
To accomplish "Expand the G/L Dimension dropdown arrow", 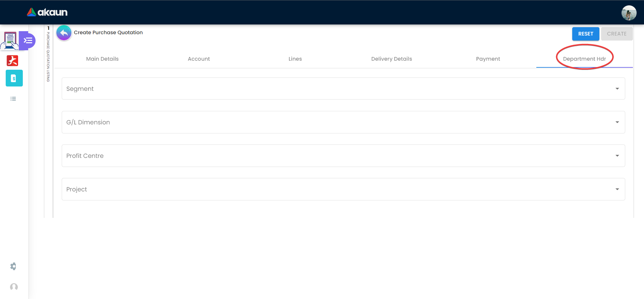I will (617, 122).
